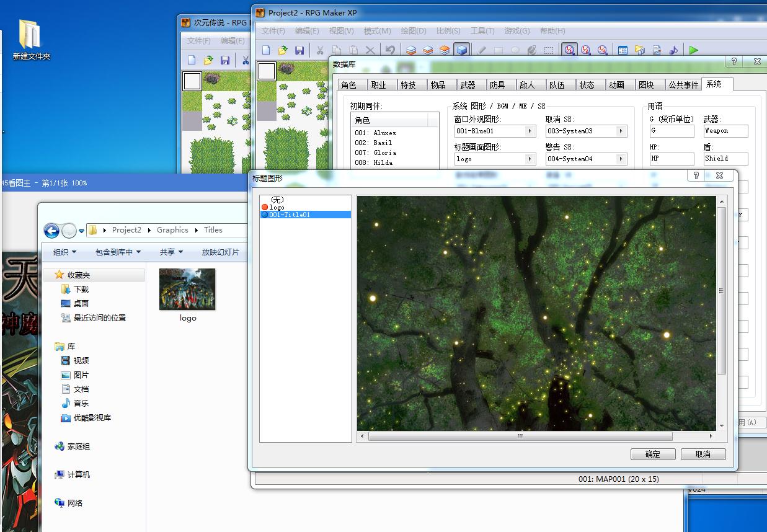
Task: Confirm with the 确定 button
Action: pos(653,454)
